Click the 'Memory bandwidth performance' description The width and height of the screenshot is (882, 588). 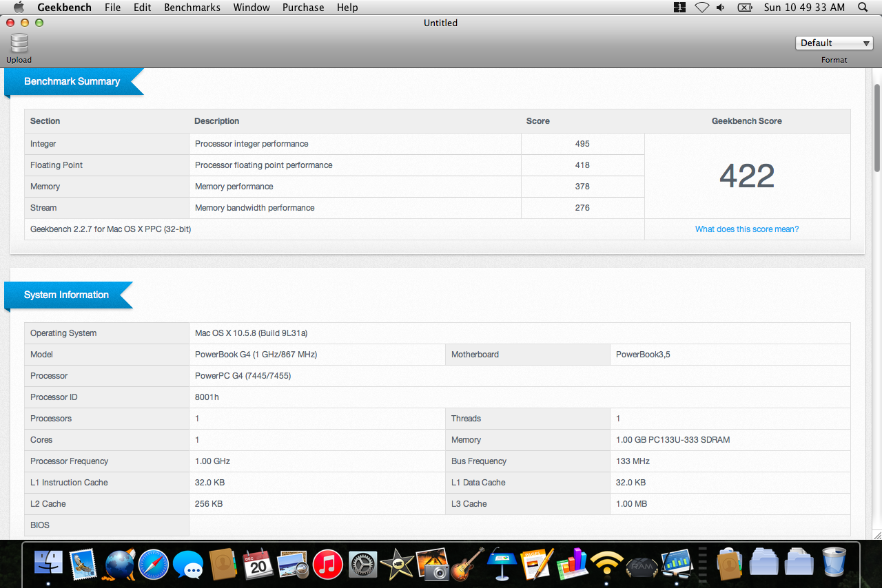point(254,208)
